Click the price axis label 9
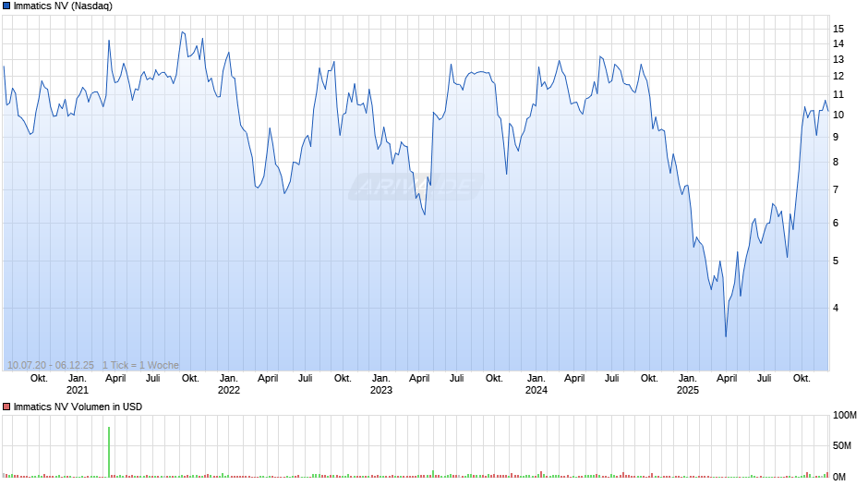This screenshot has height=486, width=868. (836, 137)
